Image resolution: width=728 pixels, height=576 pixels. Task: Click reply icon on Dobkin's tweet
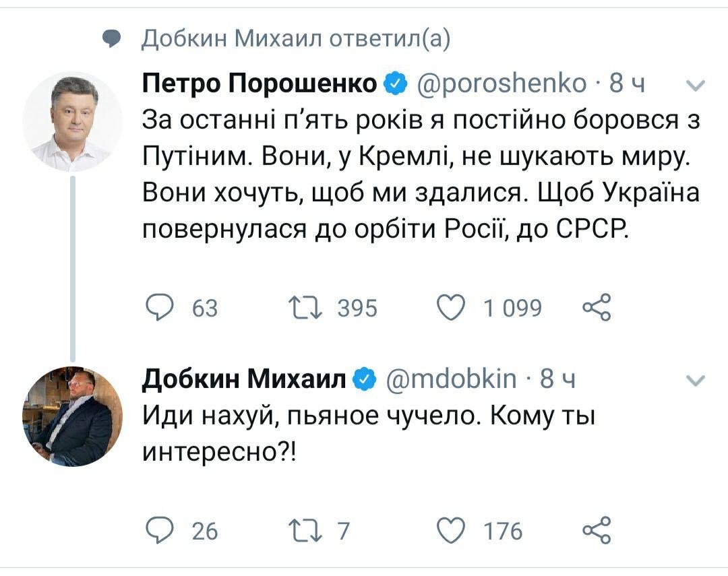click(159, 530)
